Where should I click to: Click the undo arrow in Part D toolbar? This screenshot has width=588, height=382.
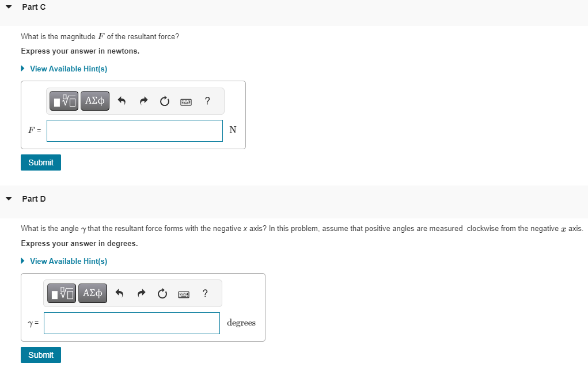click(119, 293)
